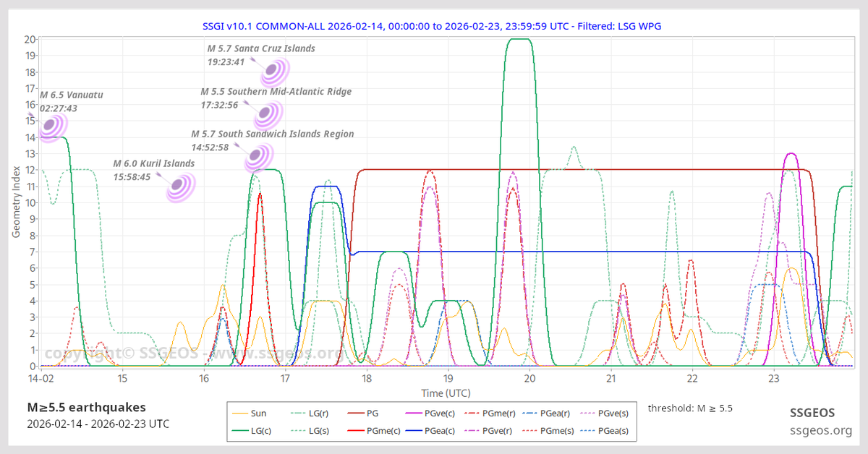Click the 14:52:58 timestamp text
Image resolution: width=868 pixels, height=454 pixels.
[210, 147]
